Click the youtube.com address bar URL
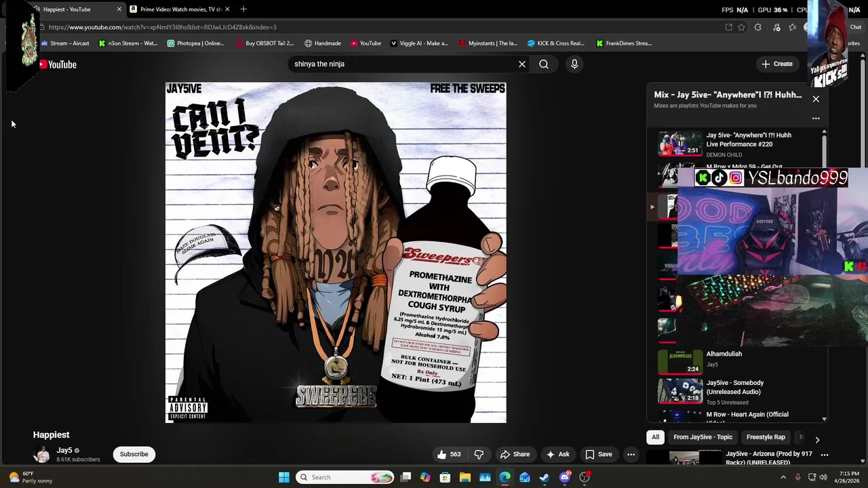 point(163,27)
